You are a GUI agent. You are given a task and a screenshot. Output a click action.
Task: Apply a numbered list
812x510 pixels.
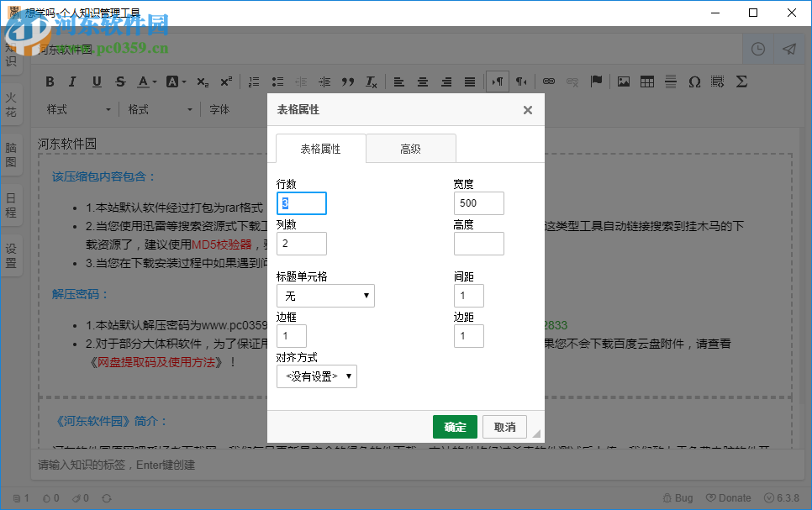click(254, 81)
